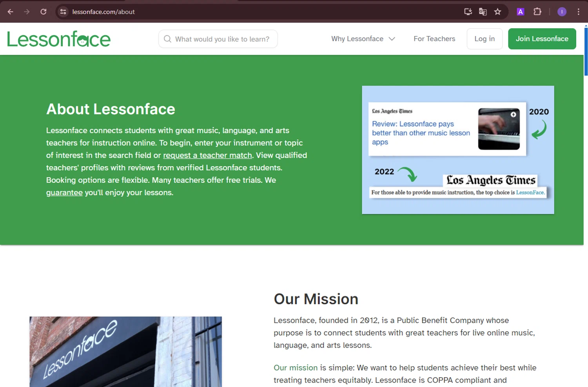Viewport: 588px width, 387px height.
Task: Focus the What would you like to learn field
Action: coord(218,39)
